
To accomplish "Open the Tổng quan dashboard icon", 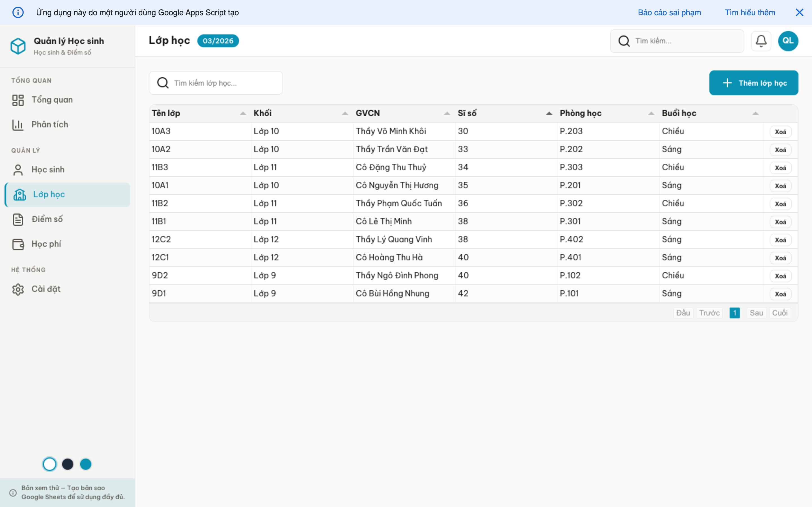I will click(x=18, y=100).
